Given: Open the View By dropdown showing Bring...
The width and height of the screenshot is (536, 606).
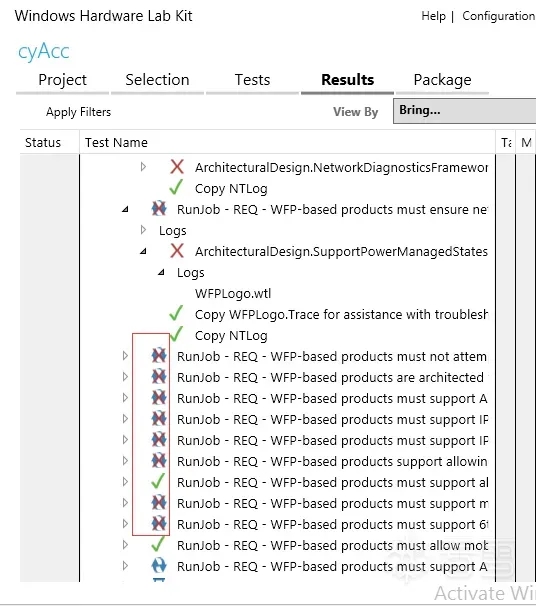Looking at the screenshot, I should pyautogui.click(x=465, y=111).
